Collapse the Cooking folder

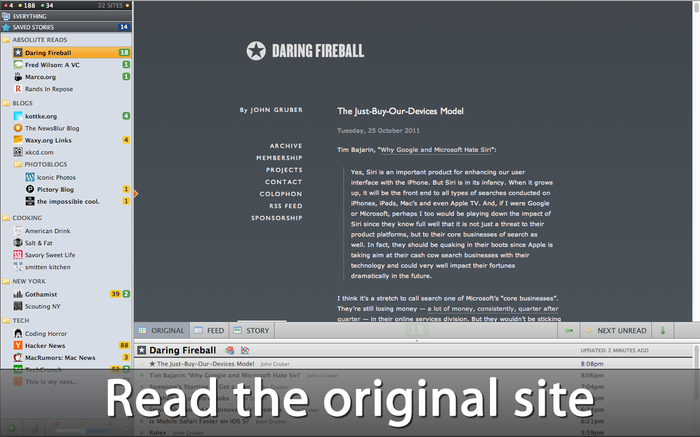pos(7,217)
